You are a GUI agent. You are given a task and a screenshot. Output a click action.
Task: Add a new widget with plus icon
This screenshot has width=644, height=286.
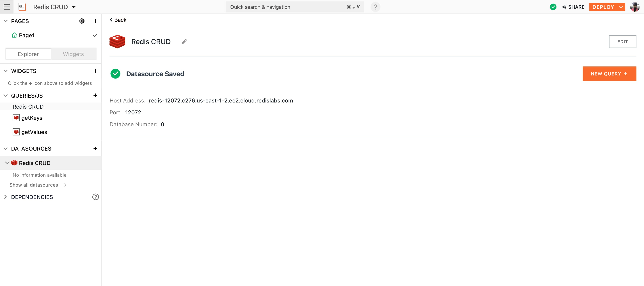coord(95,71)
